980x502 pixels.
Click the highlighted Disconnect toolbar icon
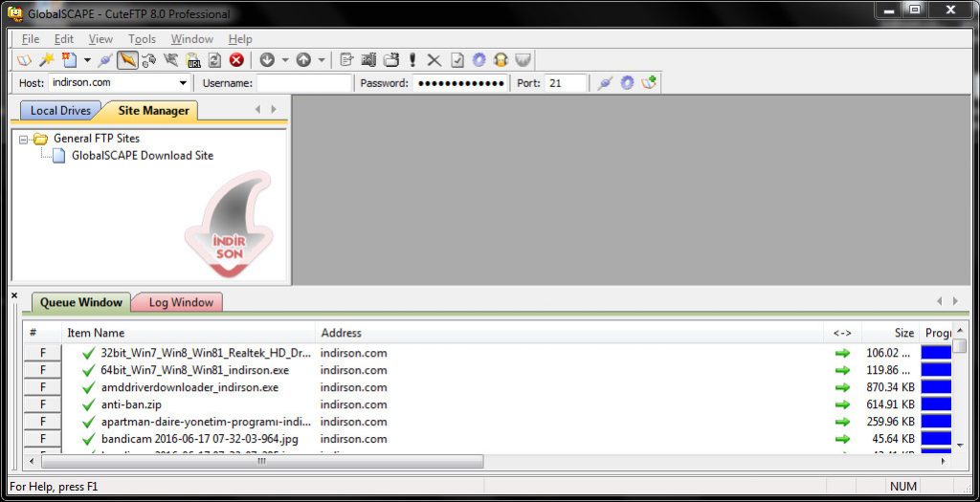click(127, 60)
